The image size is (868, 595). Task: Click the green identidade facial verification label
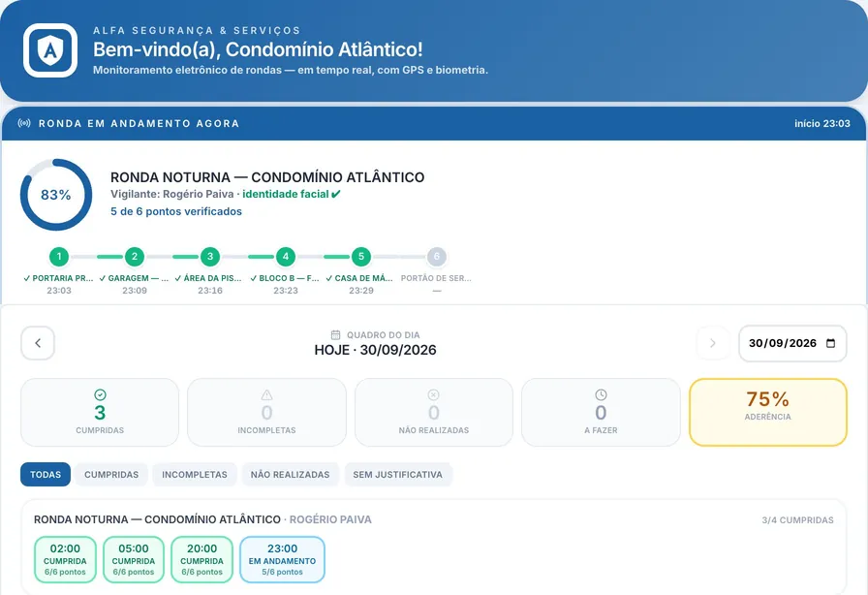(292, 194)
